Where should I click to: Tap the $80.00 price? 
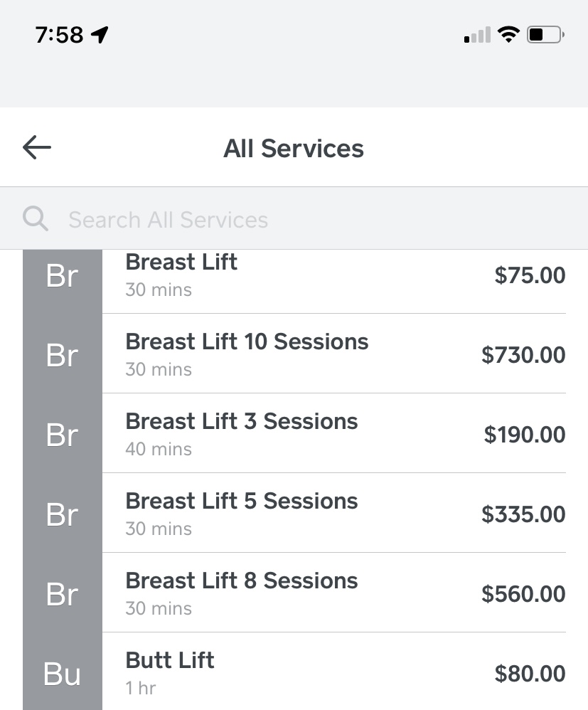530,673
